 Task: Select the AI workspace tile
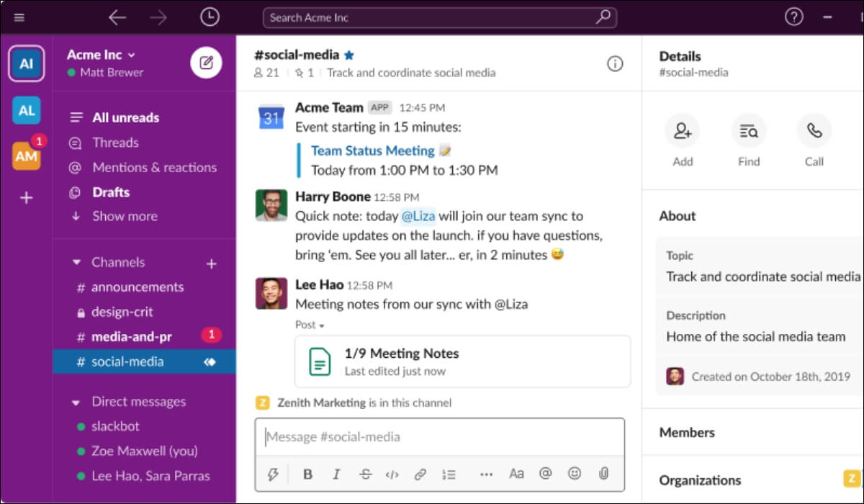pos(27,64)
